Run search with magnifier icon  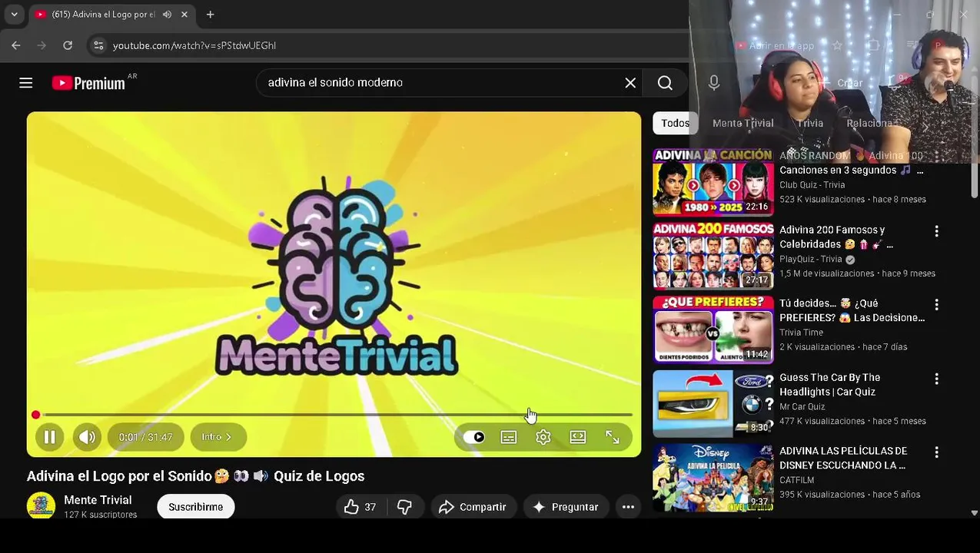(x=665, y=83)
